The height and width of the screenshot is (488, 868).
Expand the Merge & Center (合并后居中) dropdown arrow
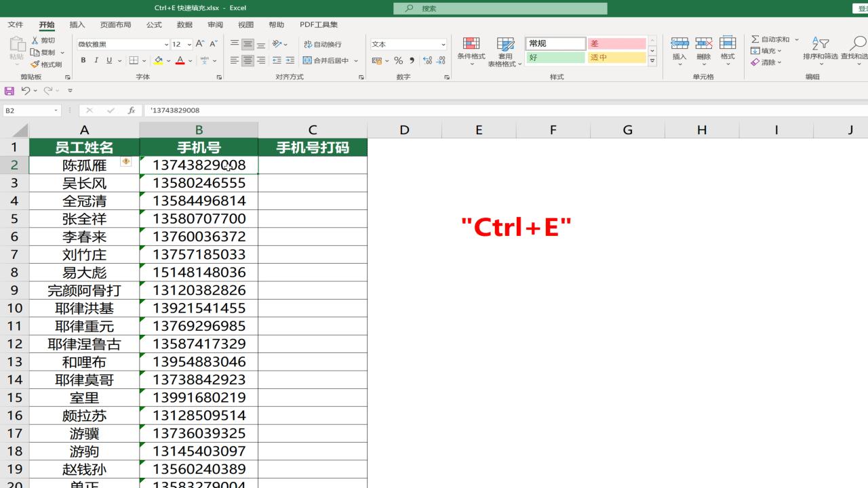click(356, 61)
